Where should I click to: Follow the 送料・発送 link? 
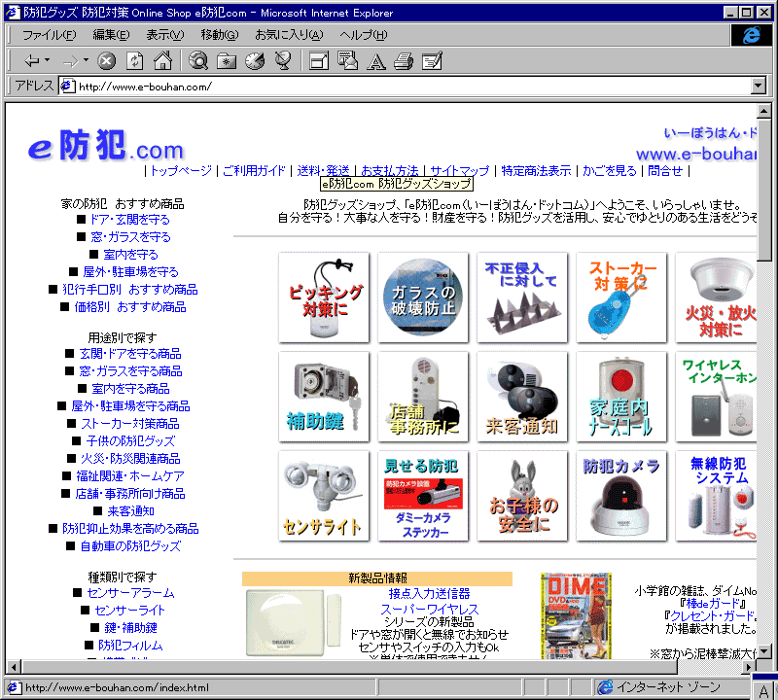(324, 171)
